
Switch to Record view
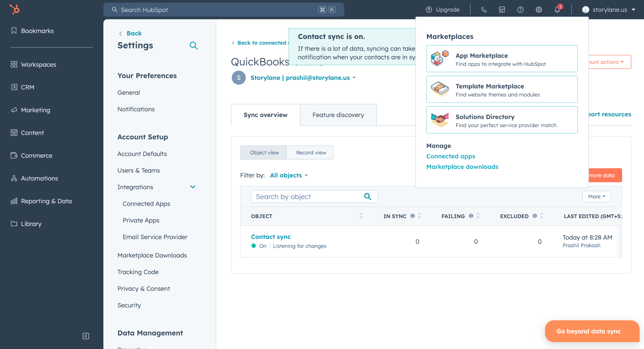point(310,153)
